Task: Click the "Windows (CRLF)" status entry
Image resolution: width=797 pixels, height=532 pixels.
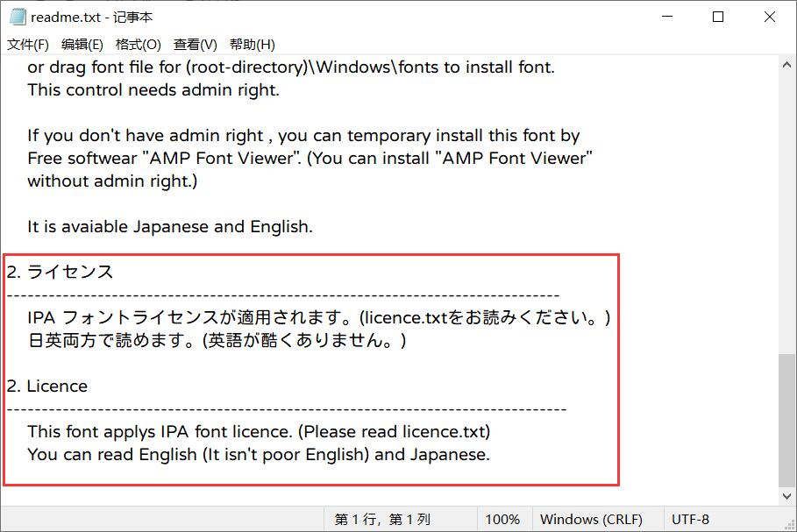Action: (591, 520)
